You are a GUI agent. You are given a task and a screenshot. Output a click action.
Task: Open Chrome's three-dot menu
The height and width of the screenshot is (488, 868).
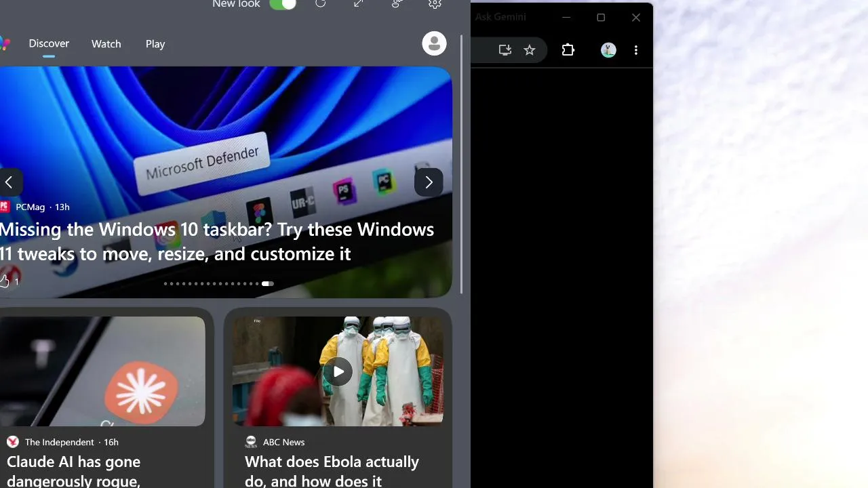636,50
